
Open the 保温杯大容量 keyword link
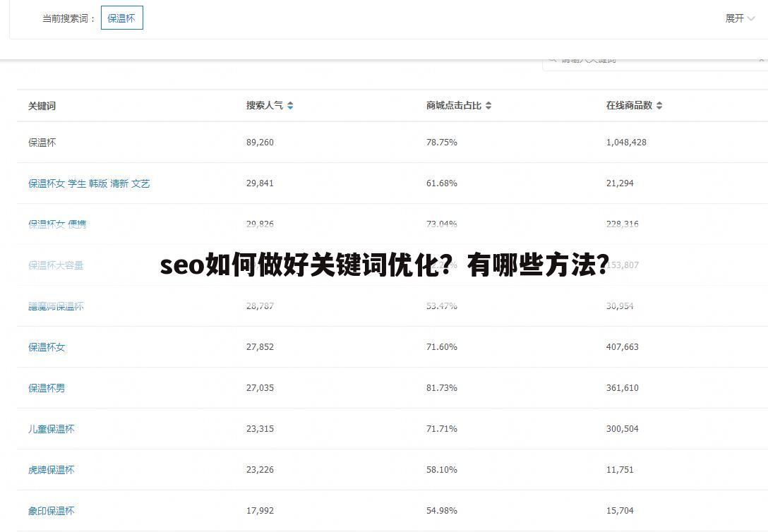click(x=54, y=265)
